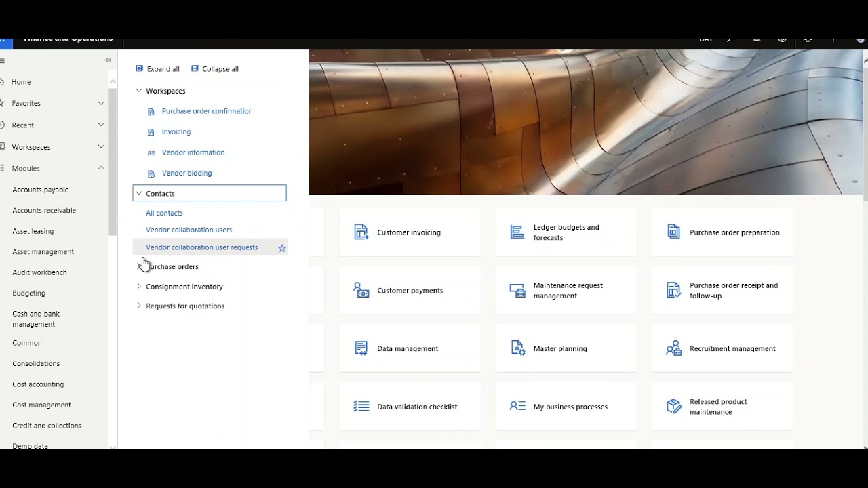Open the Master planning tile

pos(566,348)
